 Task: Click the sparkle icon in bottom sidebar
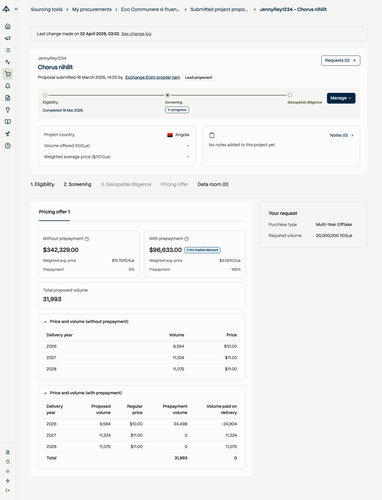[x=8, y=481]
